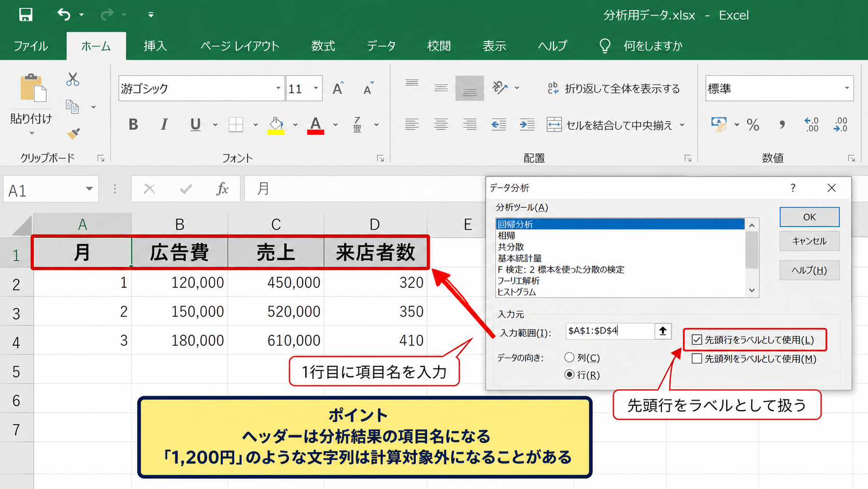The height and width of the screenshot is (489, 868).
Task: Click the insert function fx icon
Action: click(222, 189)
